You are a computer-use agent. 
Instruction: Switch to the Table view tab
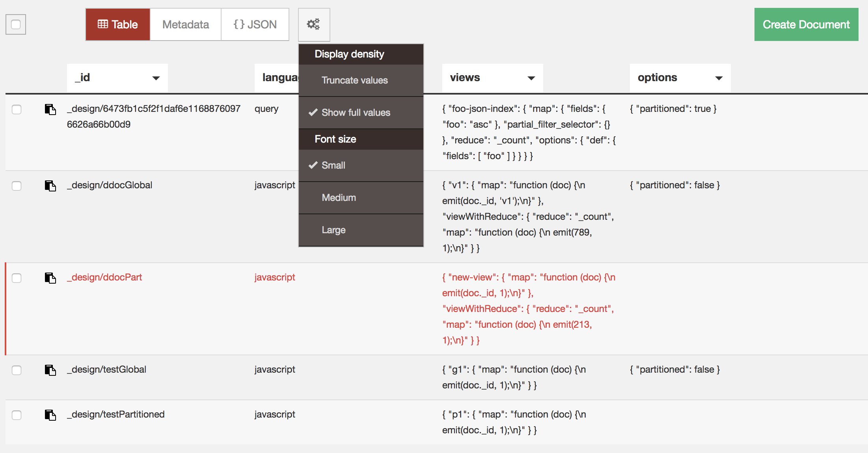tap(117, 24)
